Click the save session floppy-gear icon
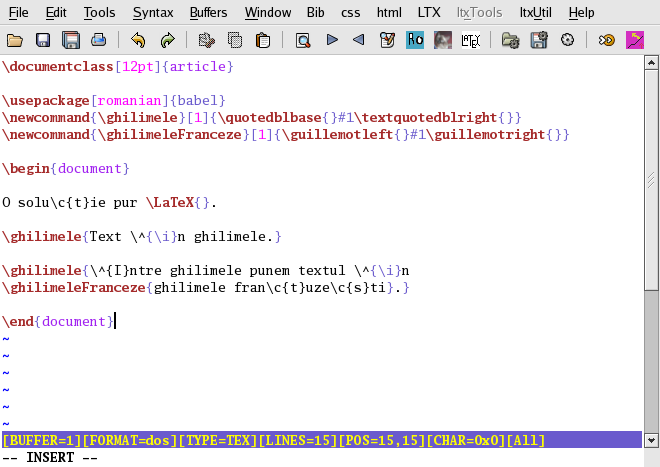660x467 pixels. [539, 41]
